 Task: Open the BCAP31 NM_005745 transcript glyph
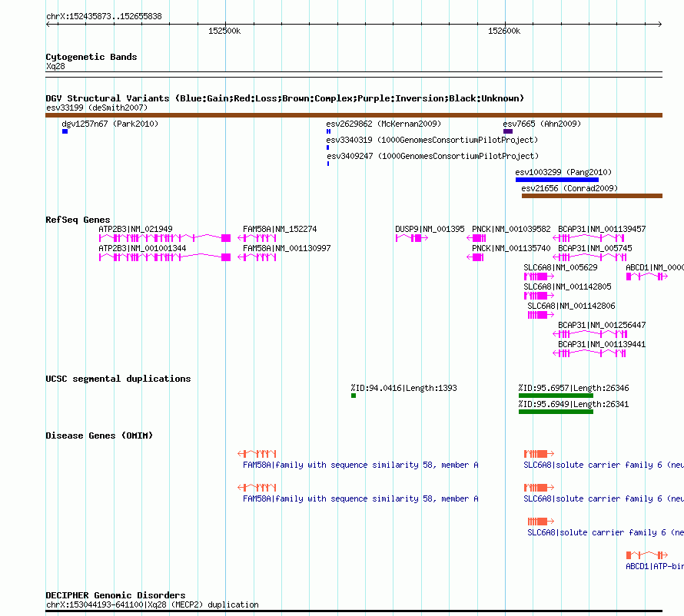589,257
